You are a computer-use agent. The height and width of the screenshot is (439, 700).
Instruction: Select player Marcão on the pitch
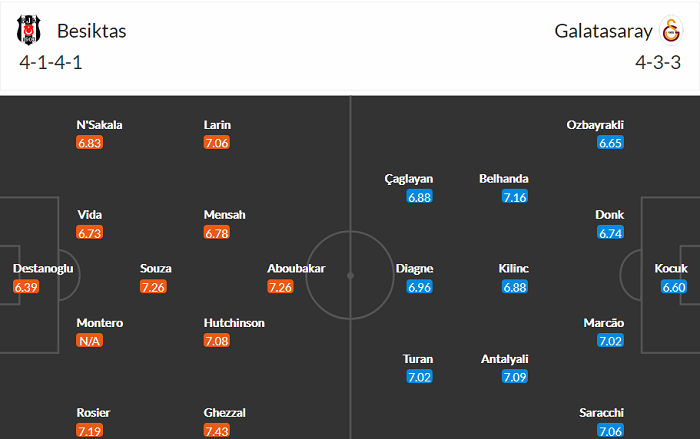pos(603,323)
